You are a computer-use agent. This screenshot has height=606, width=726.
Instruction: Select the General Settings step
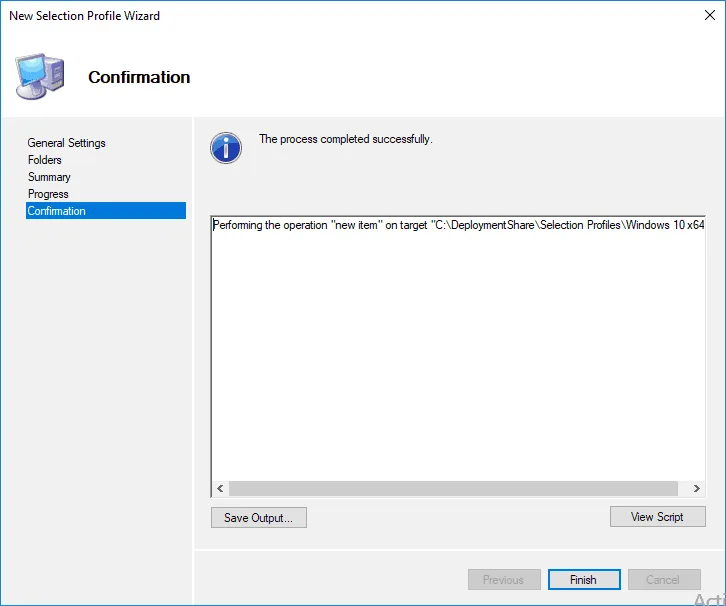(x=66, y=143)
